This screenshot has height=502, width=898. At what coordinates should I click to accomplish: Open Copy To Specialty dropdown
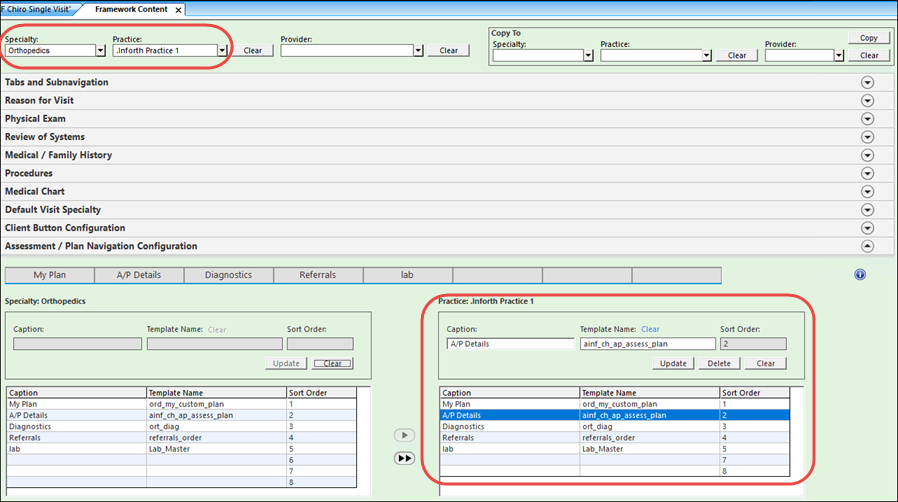click(588, 56)
